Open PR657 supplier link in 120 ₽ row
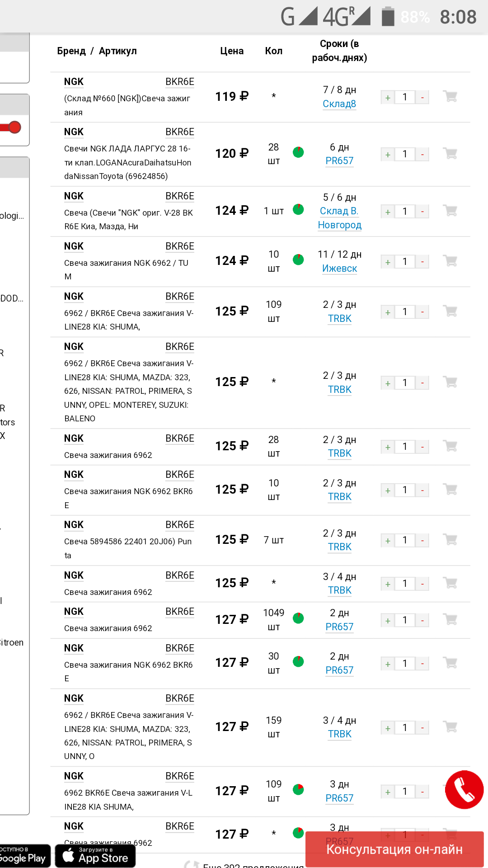 coord(339,161)
